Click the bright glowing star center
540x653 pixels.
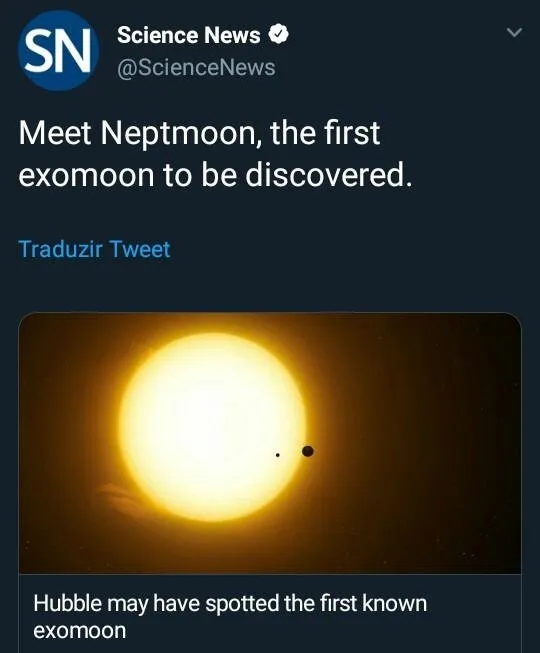(x=212, y=427)
